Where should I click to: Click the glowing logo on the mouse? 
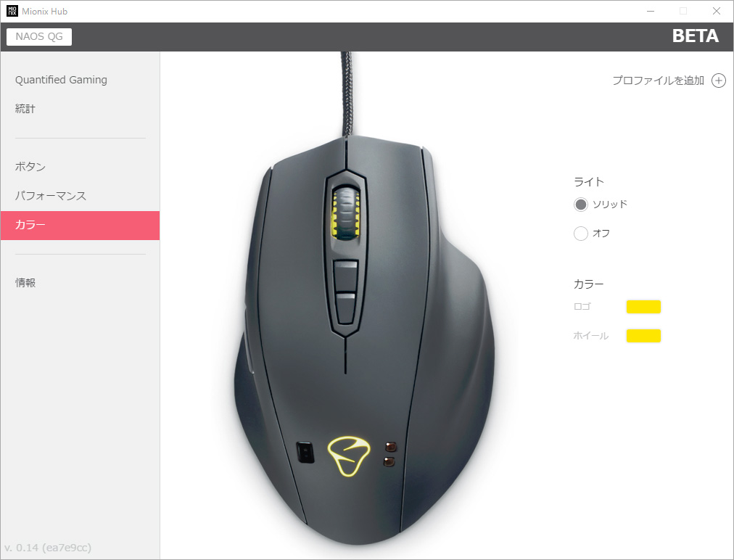(x=349, y=456)
